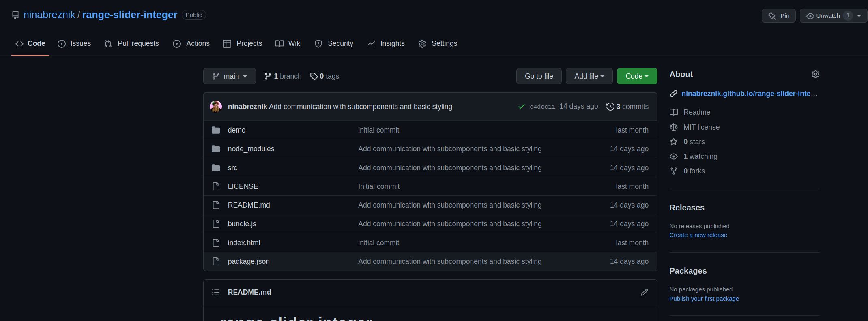Open the Projects tab
868x321 pixels.
(x=243, y=43)
